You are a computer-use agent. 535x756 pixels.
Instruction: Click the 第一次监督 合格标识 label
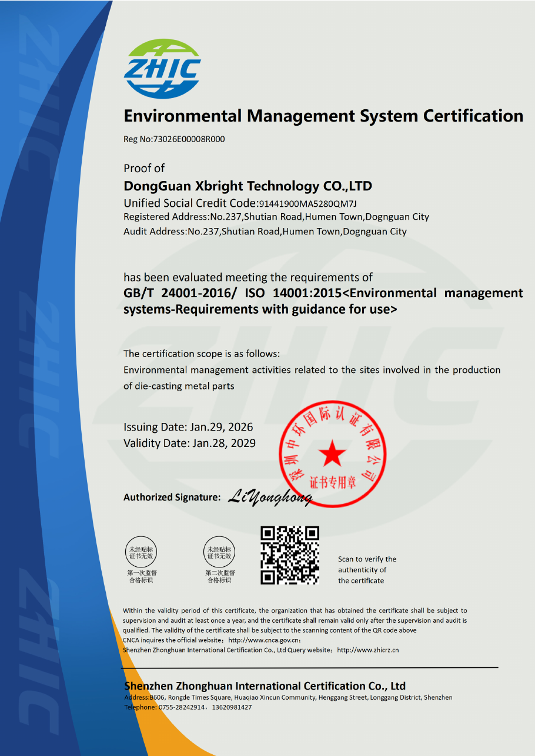142,576
